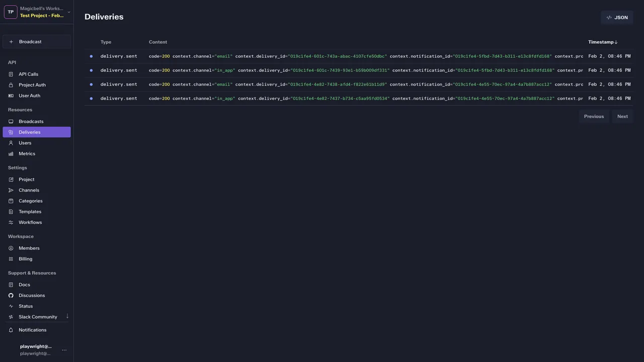This screenshot has width=644, height=362.
Task: Open the workspace project switcher chevron
Action: tap(69, 12)
